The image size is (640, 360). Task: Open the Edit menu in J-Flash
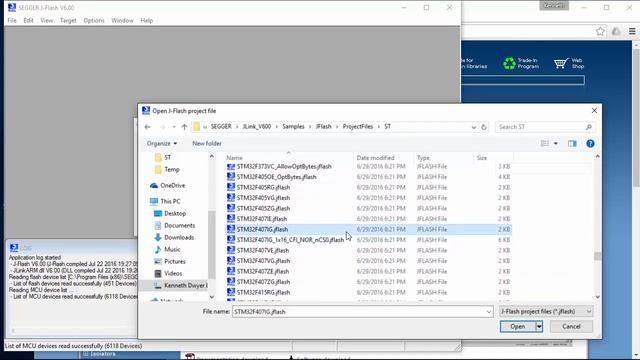pyautogui.click(x=28, y=20)
